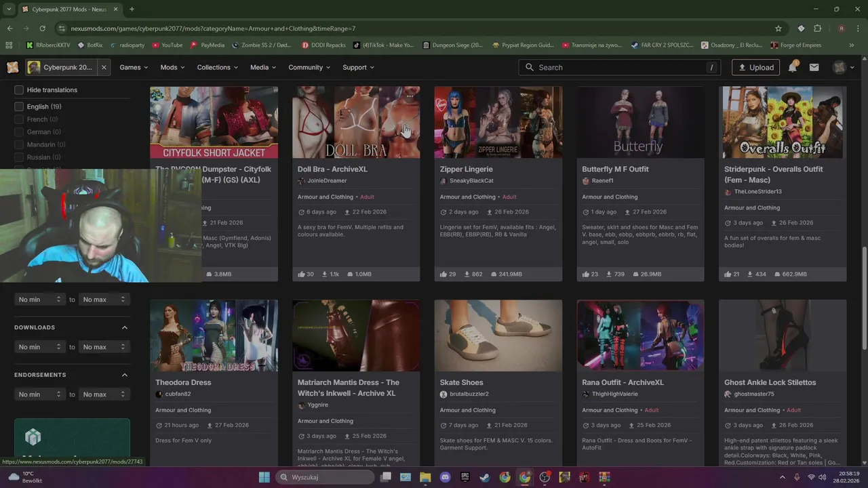Open the RRoberciKKTV bookmark
The height and width of the screenshot is (488, 868).
(48, 45)
